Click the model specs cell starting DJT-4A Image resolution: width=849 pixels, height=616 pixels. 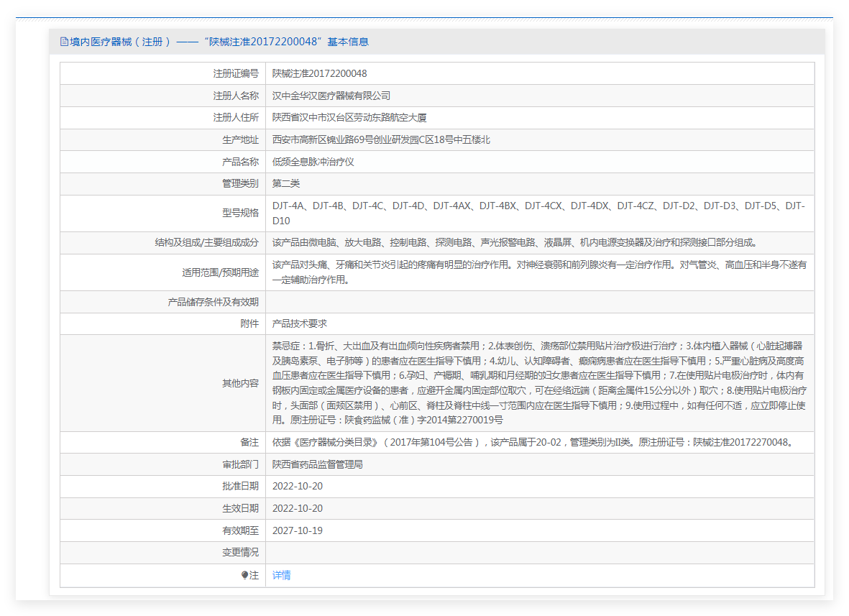538,213
